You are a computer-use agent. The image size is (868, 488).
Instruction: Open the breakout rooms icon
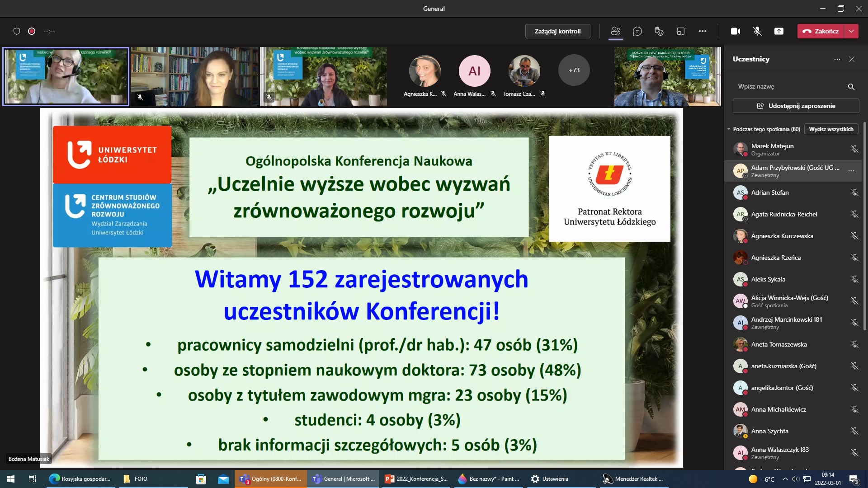[x=680, y=31]
